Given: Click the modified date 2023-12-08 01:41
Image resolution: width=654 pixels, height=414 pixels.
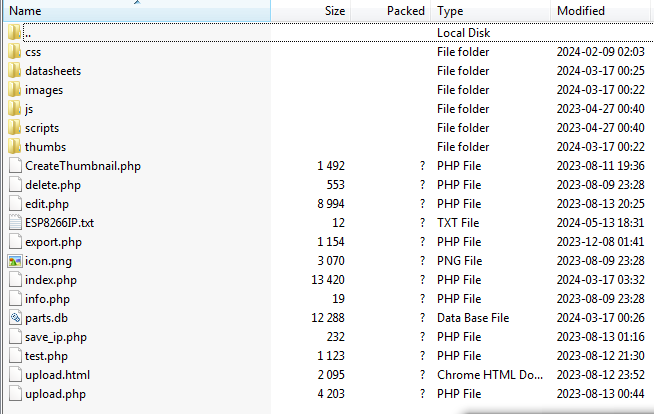Looking at the screenshot, I should click(601, 242).
